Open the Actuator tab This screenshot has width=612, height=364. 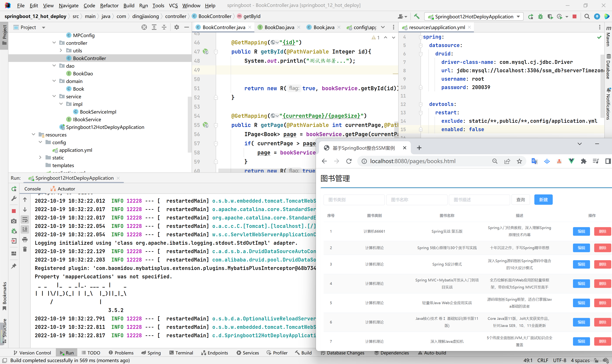(63, 189)
